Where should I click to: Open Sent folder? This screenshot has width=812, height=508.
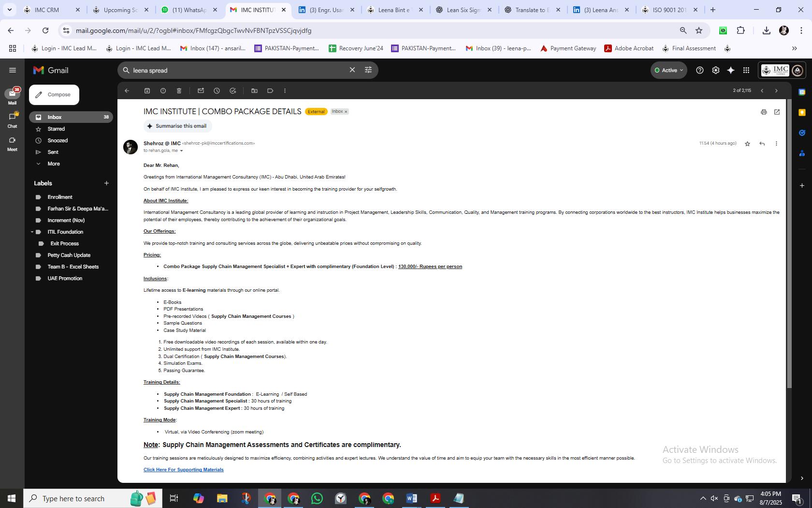point(71,152)
